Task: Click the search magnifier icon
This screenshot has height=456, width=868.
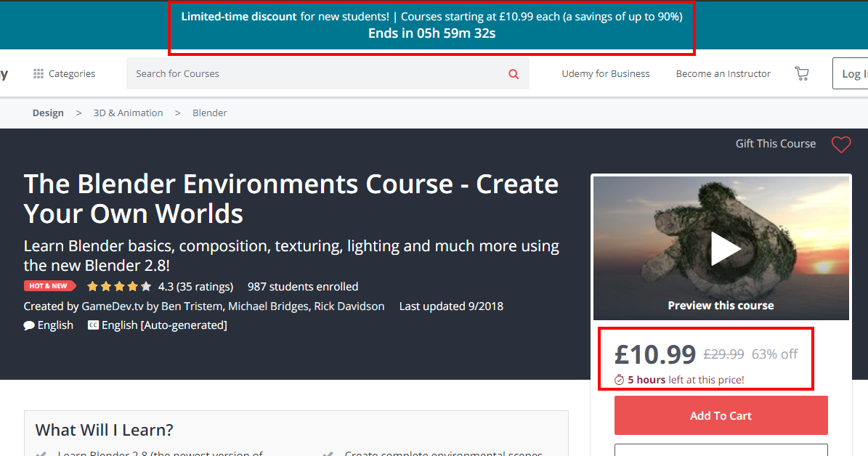Action: click(x=514, y=73)
